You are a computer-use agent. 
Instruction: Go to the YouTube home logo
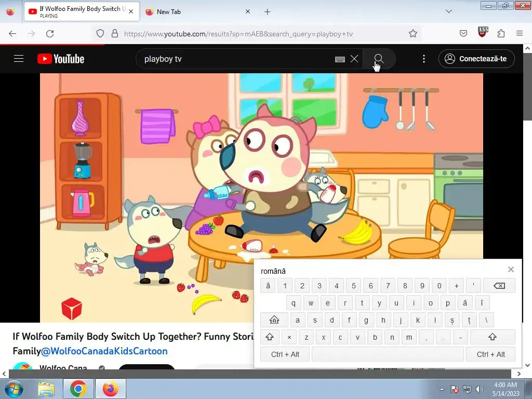click(x=61, y=59)
